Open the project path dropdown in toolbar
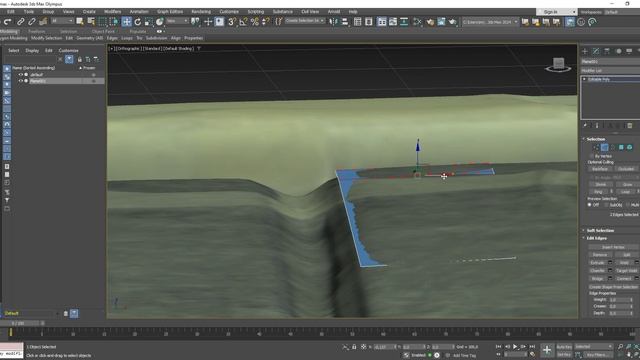640x360 pixels. [490, 22]
